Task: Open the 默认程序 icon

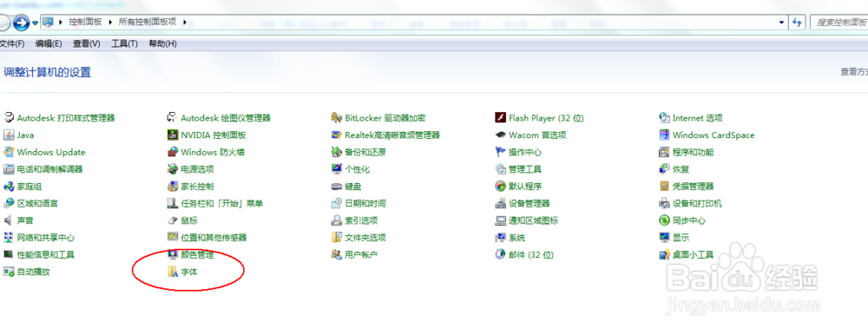Action: (x=500, y=186)
